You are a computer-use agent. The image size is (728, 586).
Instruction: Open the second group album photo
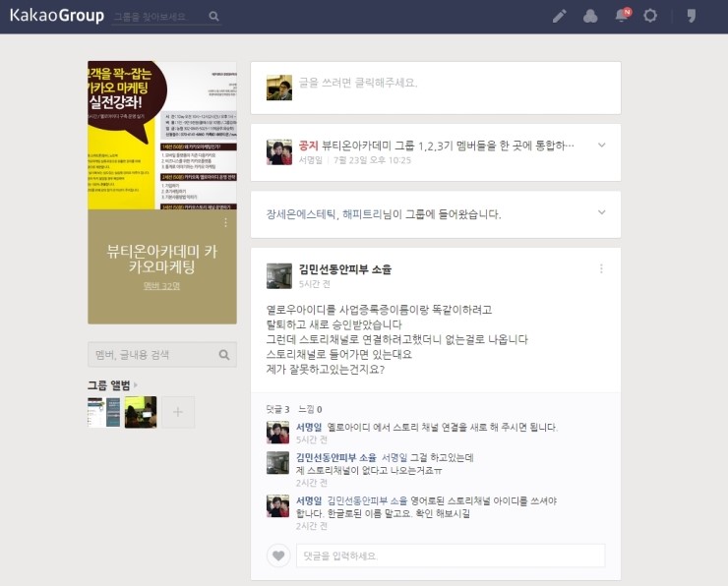pyautogui.click(x=141, y=412)
